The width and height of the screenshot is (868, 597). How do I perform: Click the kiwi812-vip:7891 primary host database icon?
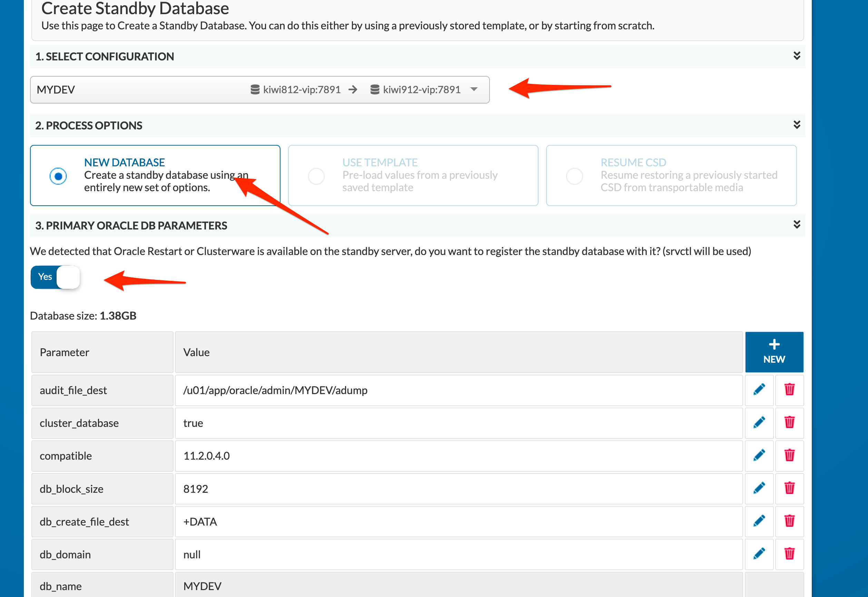point(255,90)
